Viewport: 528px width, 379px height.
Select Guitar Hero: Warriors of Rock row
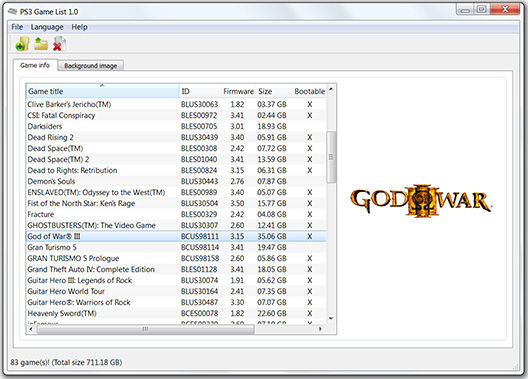pyautogui.click(x=176, y=302)
